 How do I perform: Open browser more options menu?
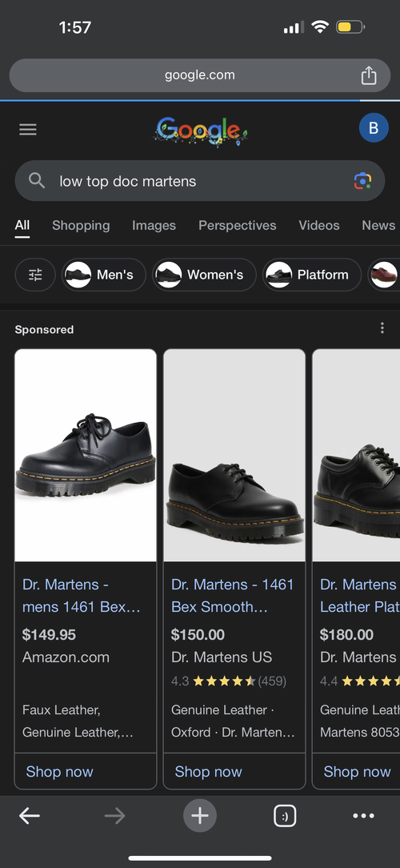(363, 815)
